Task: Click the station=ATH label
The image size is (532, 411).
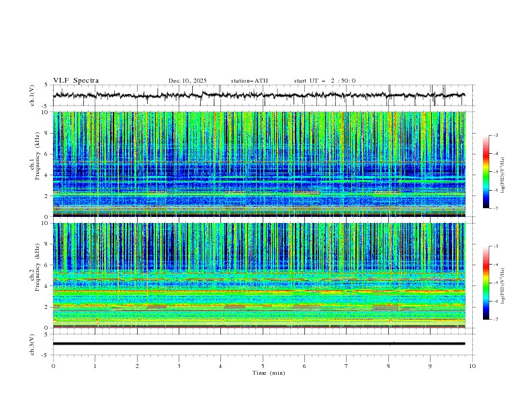Action: pos(249,81)
